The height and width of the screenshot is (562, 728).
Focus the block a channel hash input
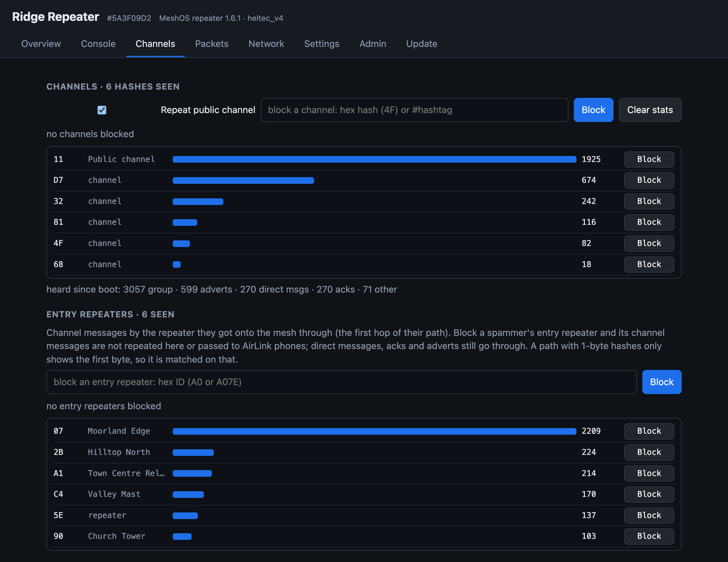pyautogui.click(x=415, y=110)
